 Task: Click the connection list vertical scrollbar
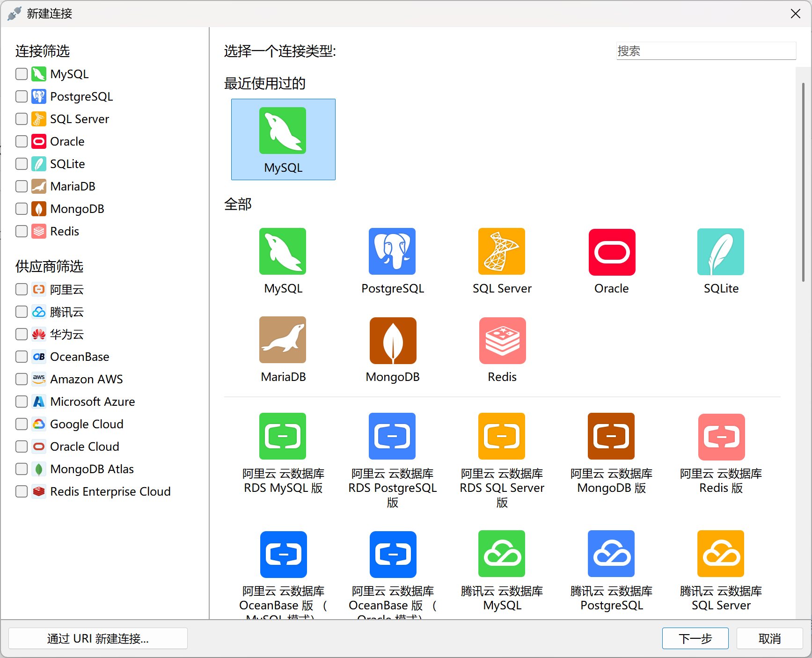coord(803,183)
